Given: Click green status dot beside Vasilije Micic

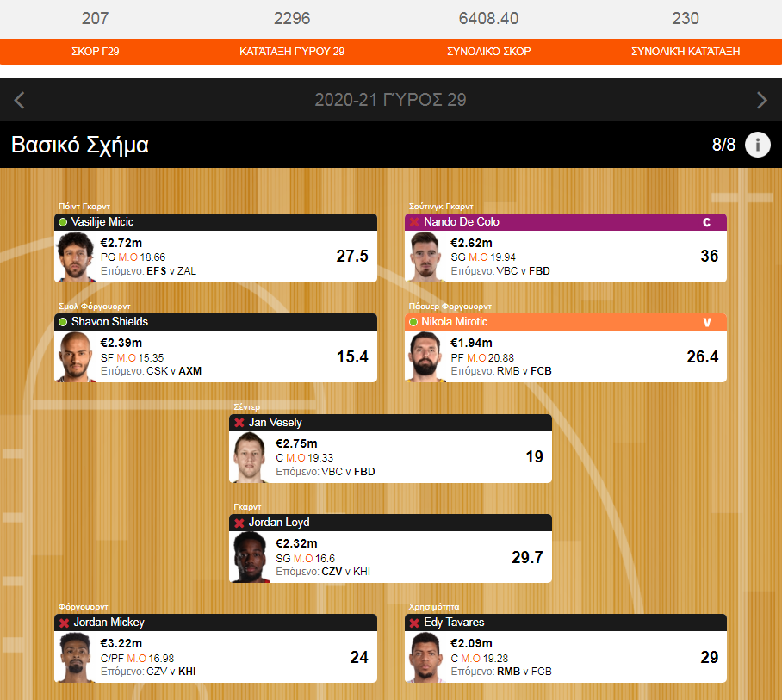Looking at the screenshot, I should tap(63, 222).
